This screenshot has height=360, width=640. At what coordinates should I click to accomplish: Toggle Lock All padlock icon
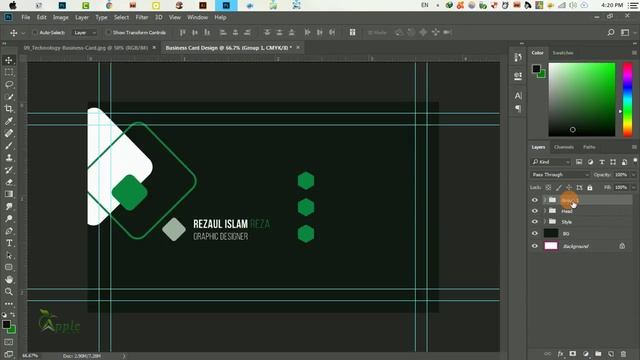(x=590, y=188)
